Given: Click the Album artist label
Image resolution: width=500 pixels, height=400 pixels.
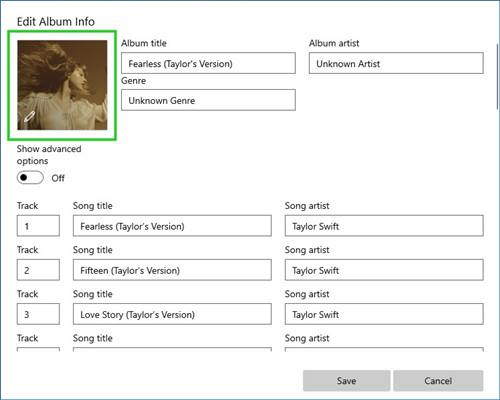Looking at the screenshot, I should click(x=334, y=43).
